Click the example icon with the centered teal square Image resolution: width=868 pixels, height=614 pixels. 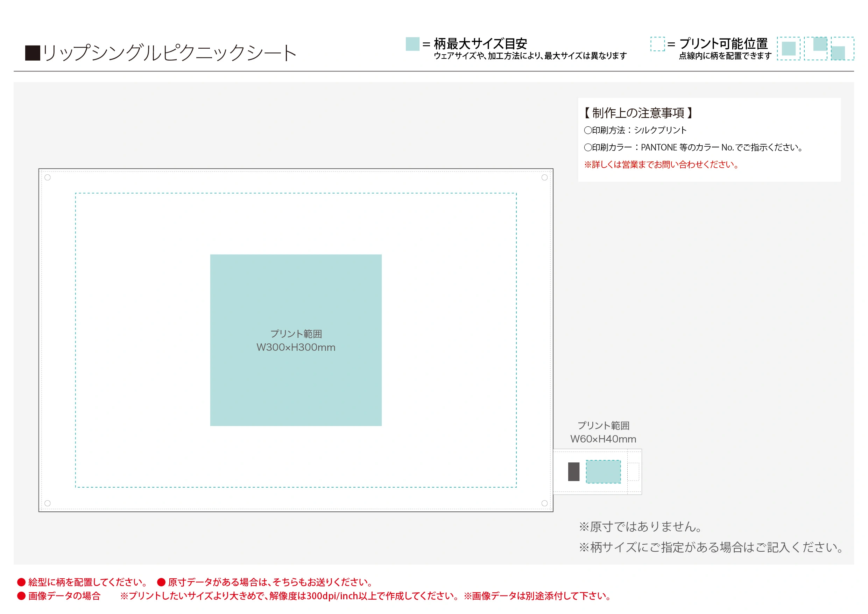click(x=789, y=48)
